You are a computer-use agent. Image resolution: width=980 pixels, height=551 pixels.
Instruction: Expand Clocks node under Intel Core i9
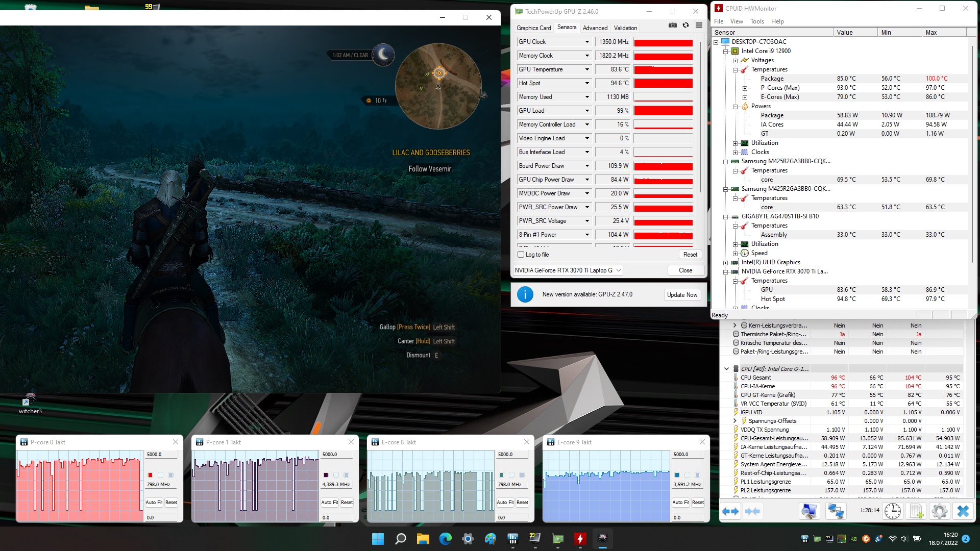click(735, 152)
